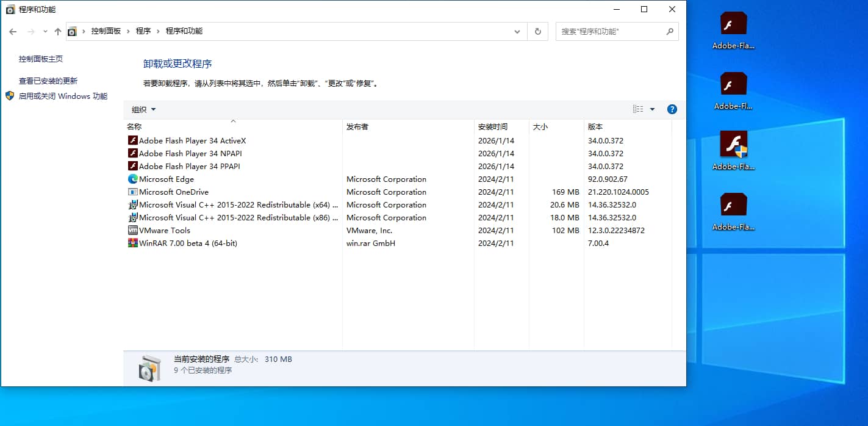Click the 程序 breadcrumb in address bar

(x=143, y=31)
